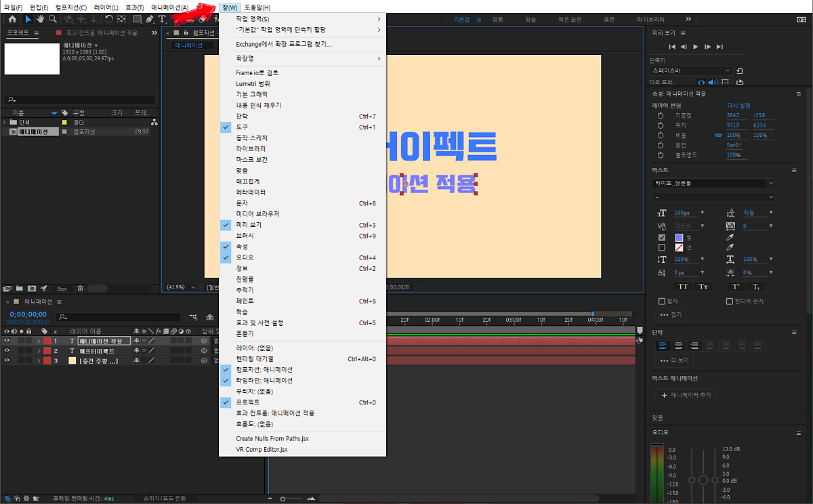
Task: Click the blue fill color swatch
Action: coord(679,238)
